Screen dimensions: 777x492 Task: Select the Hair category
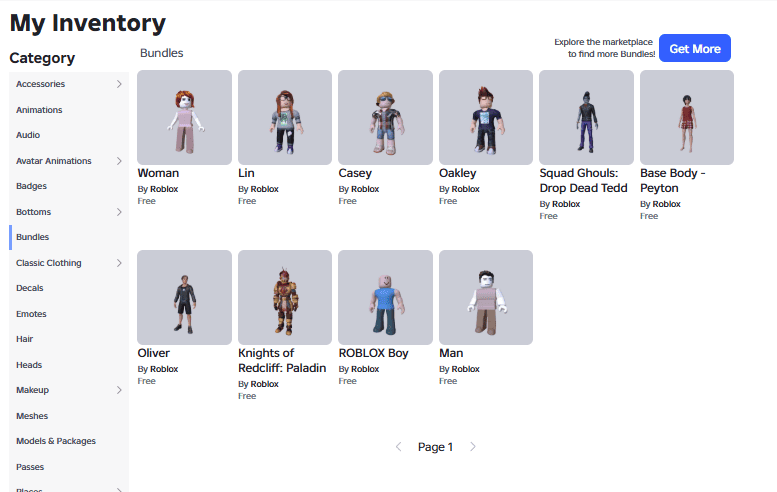click(x=69, y=339)
